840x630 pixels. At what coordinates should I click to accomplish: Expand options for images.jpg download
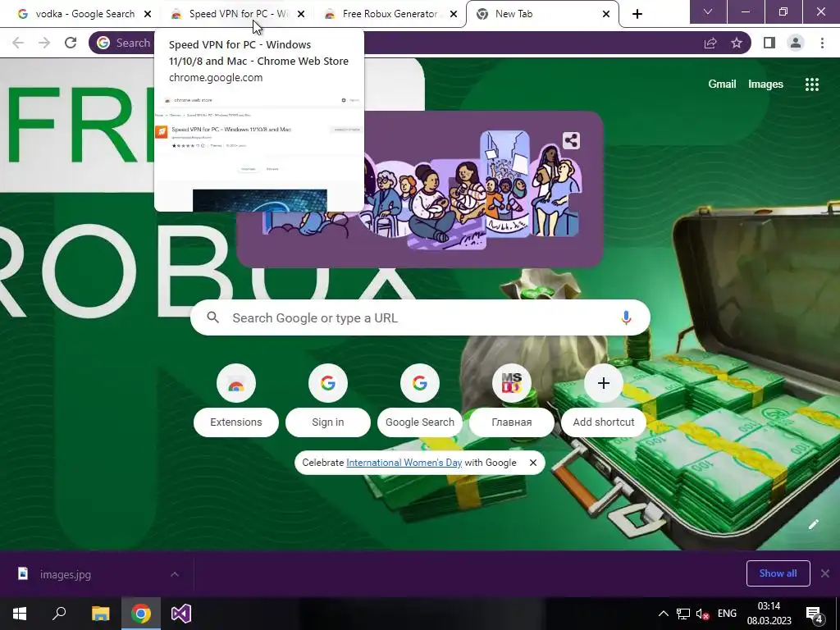[175, 574]
